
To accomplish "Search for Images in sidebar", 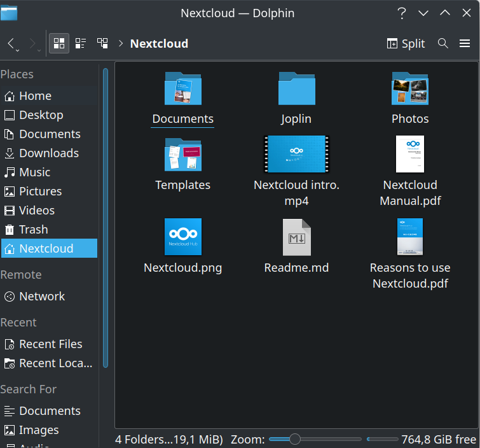I will pyautogui.click(x=49, y=430).
